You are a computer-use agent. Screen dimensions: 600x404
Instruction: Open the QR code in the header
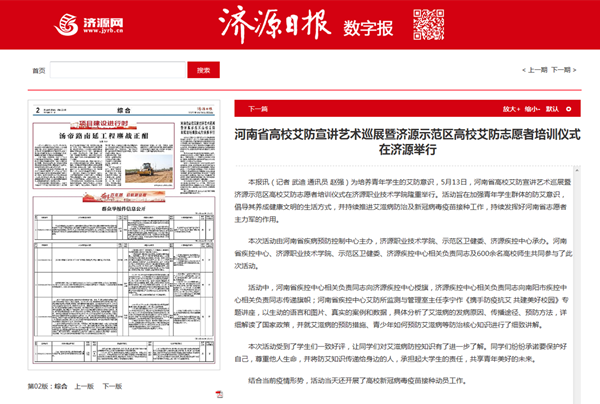[429, 24]
